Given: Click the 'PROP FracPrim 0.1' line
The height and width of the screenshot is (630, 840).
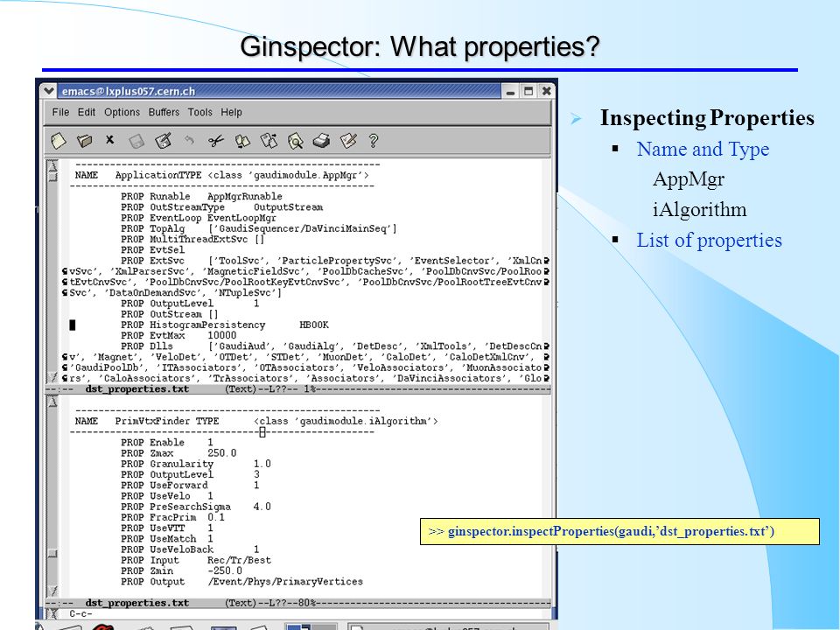Looking at the screenshot, I should [172, 517].
